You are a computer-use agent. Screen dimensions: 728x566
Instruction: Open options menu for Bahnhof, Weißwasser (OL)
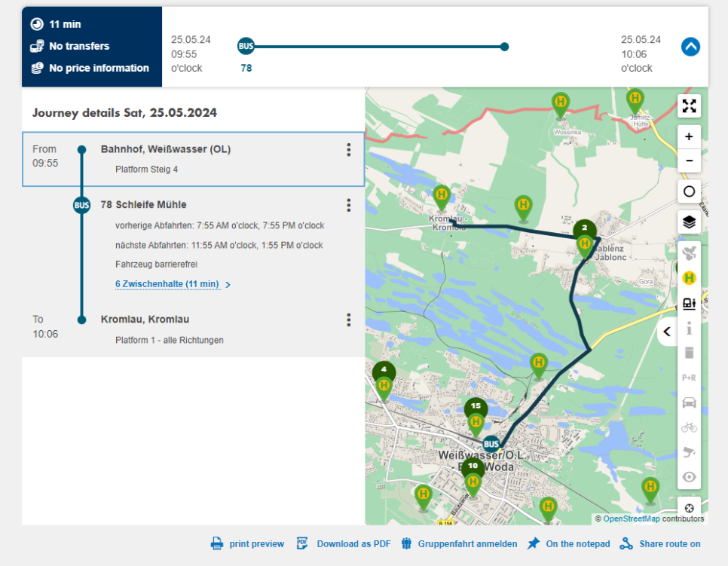pyautogui.click(x=349, y=149)
